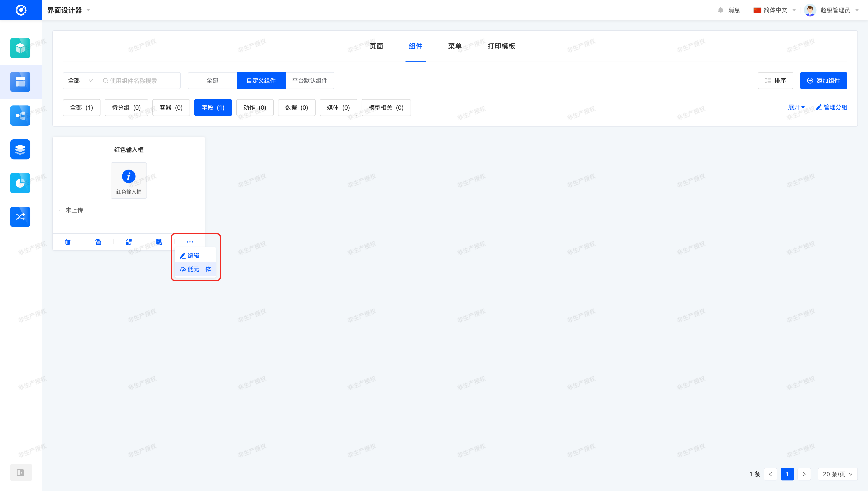Screen dimensions: 868x491
Task: Select the 平台默认组件 filter option
Action: [309, 81]
